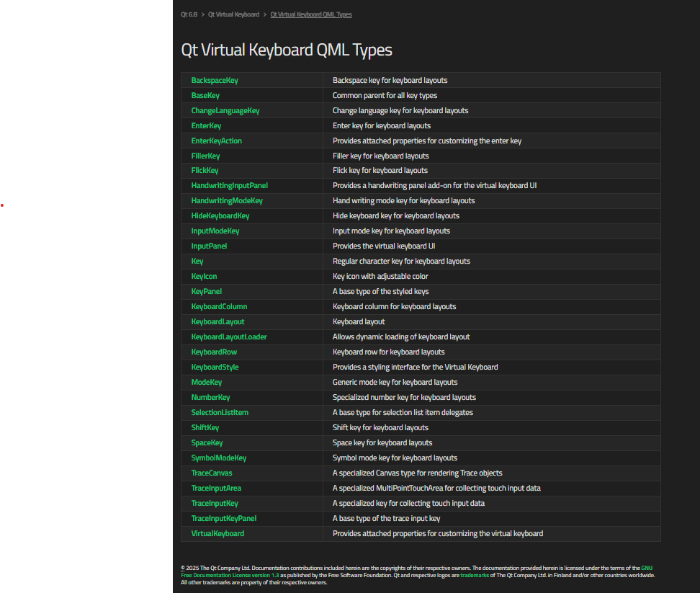This screenshot has height=593, width=700.
Task: Select 'Provides the virtual keyboard UI' text
Action: click(384, 246)
